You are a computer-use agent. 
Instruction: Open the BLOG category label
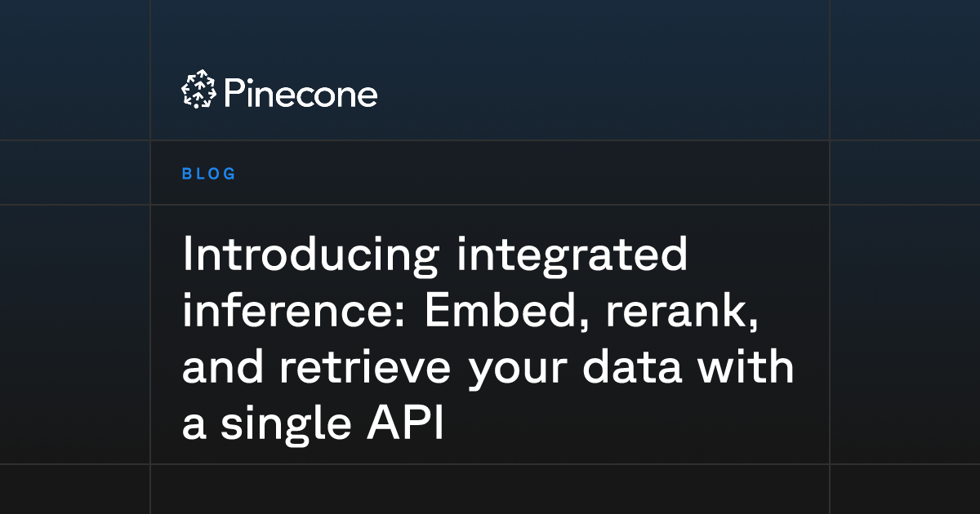click(209, 174)
